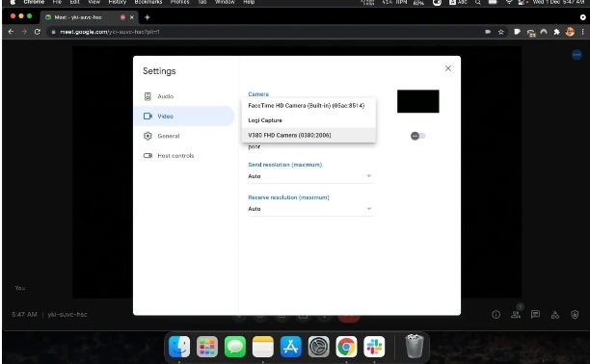Click the Meet tab title

(78, 17)
